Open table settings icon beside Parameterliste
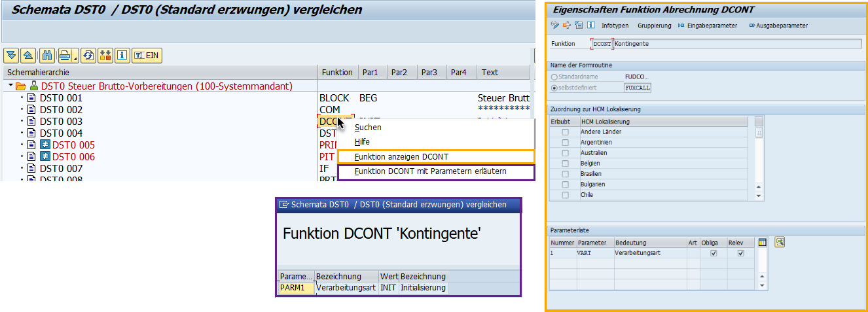The height and width of the screenshot is (312, 868). coord(762,242)
